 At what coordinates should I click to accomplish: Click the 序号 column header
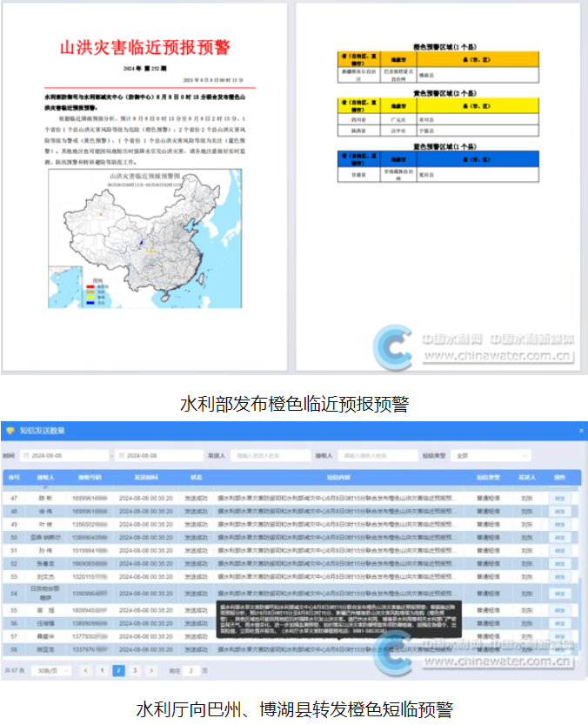[14, 478]
